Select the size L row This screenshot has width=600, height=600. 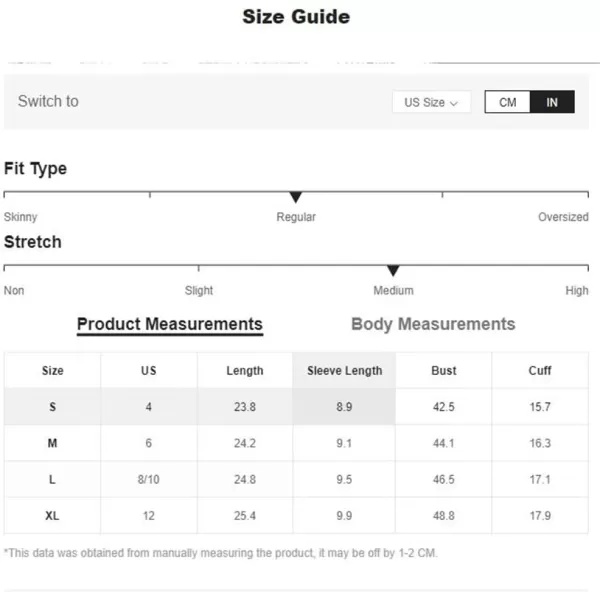pyautogui.click(x=296, y=479)
